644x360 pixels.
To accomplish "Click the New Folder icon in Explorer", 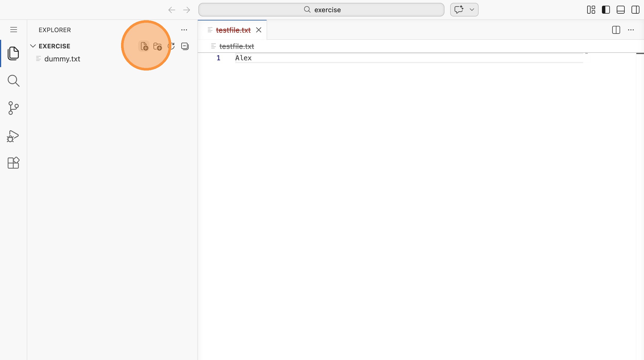I will [x=157, y=46].
